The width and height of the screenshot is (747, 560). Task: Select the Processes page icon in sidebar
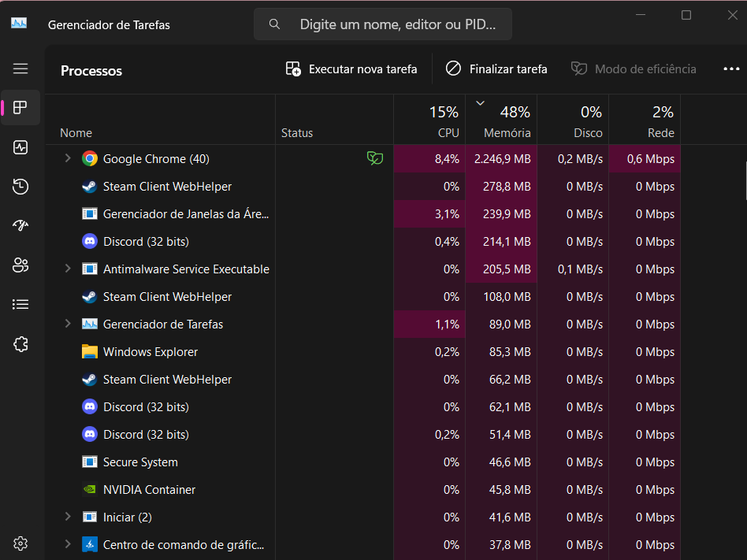point(20,108)
